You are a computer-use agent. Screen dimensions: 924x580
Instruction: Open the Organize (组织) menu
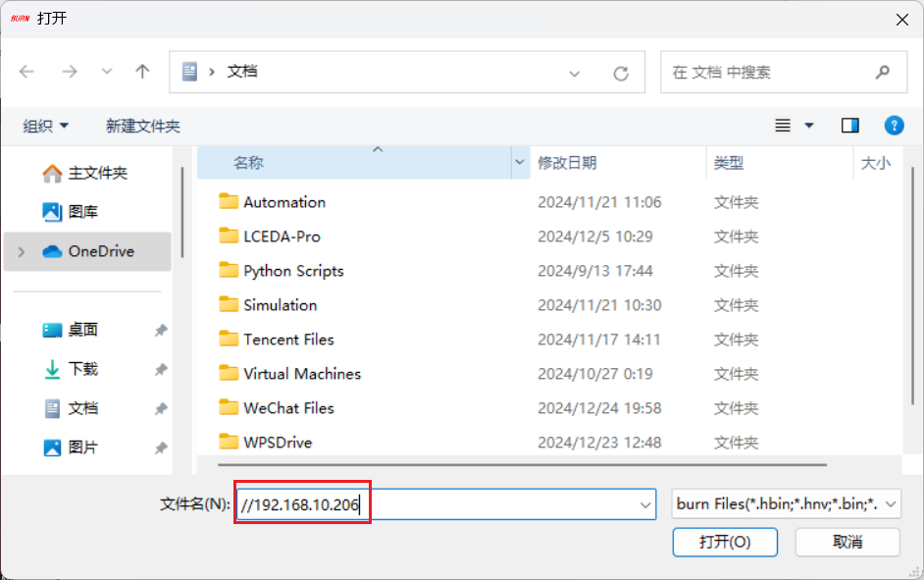pyautogui.click(x=46, y=126)
